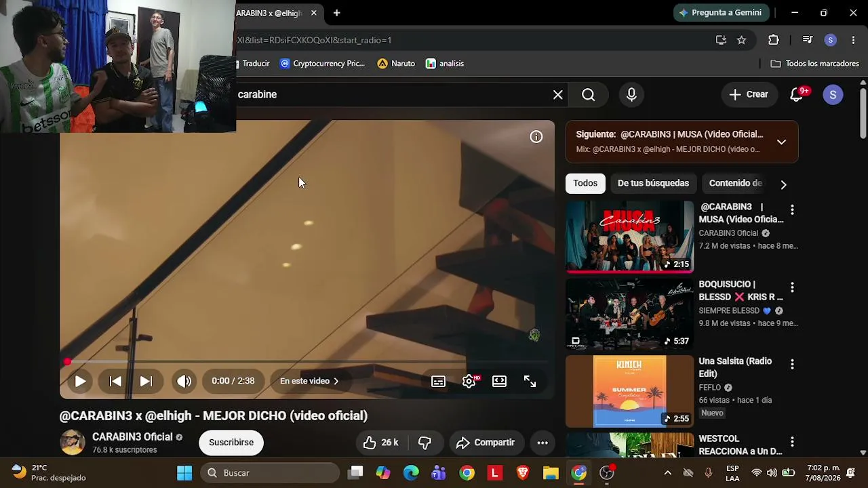Open the YouTube account avatar menu

[x=833, y=95]
